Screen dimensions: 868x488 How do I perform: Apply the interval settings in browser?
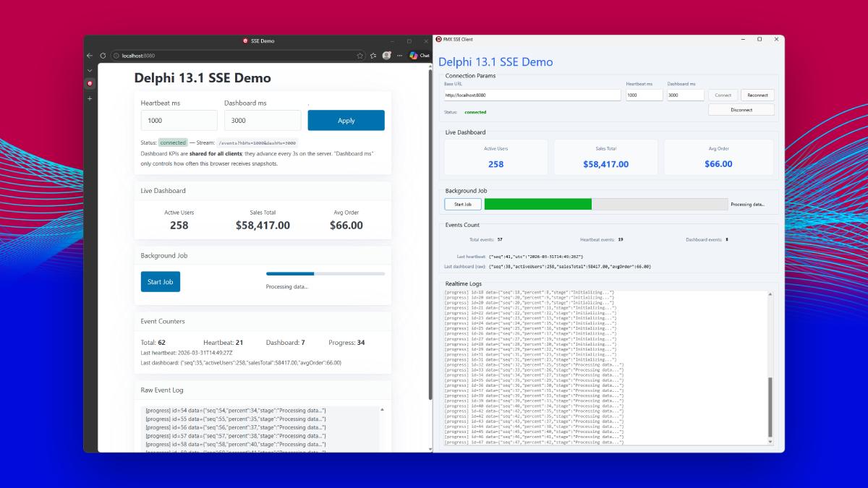(346, 121)
